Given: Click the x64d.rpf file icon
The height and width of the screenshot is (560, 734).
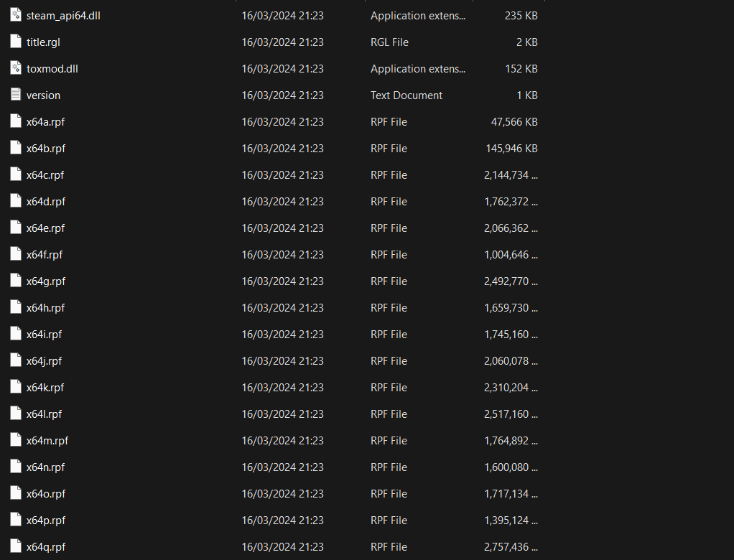Looking at the screenshot, I should [16, 201].
